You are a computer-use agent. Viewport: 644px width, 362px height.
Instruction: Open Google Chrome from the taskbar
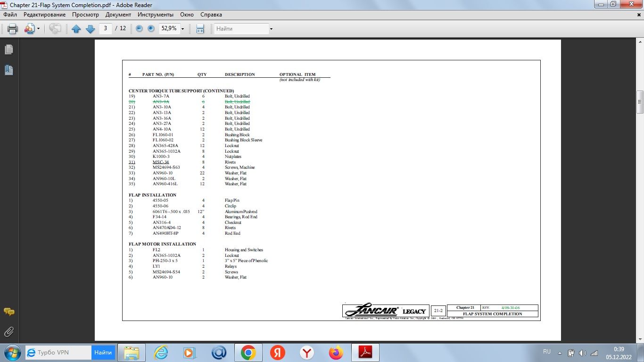(x=248, y=352)
